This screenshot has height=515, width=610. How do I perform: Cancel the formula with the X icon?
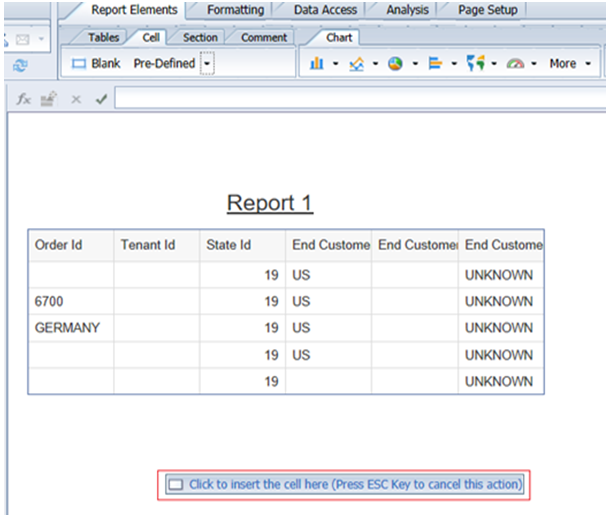[x=76, y=100]
